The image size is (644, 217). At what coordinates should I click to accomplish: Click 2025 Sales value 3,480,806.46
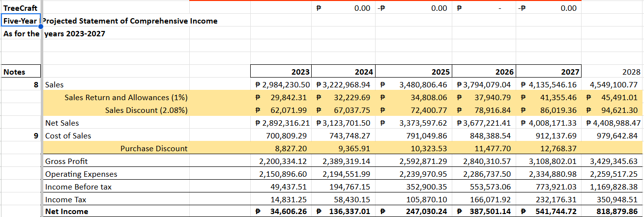pyautogui.click(x=414, y=85)
